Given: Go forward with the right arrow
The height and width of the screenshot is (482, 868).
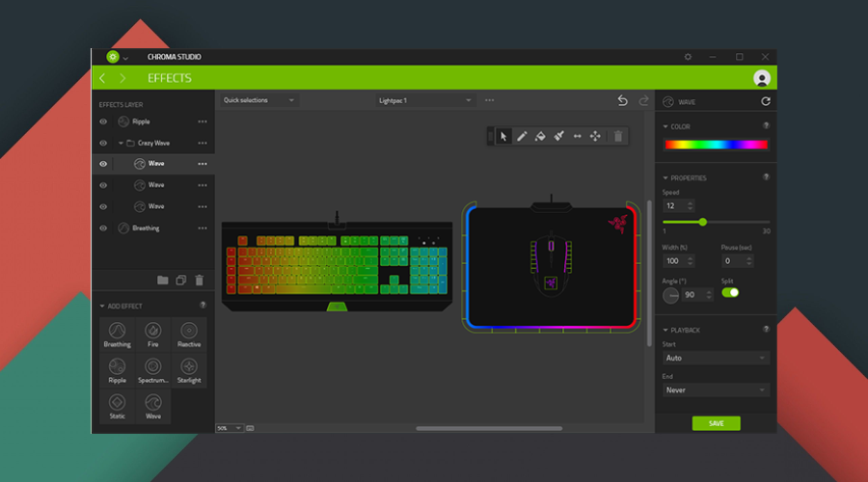Looking at the screenshot, I should pos(122,78).
